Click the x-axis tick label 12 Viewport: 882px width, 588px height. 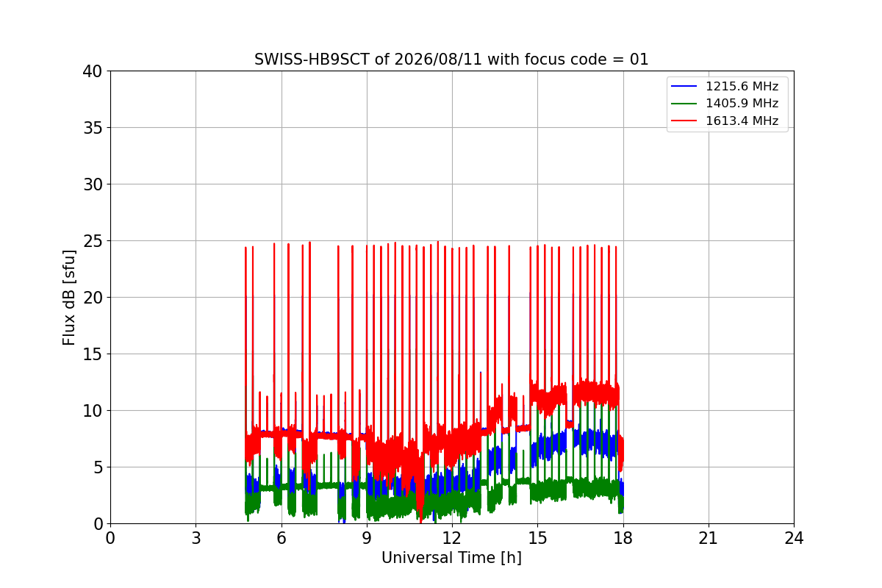point(452,538)
